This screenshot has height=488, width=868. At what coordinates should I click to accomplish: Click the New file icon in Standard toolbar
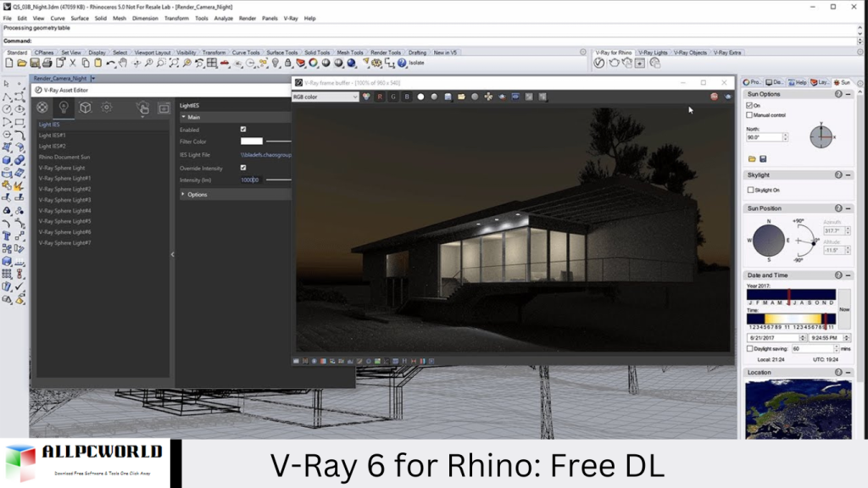coord(9,63)
